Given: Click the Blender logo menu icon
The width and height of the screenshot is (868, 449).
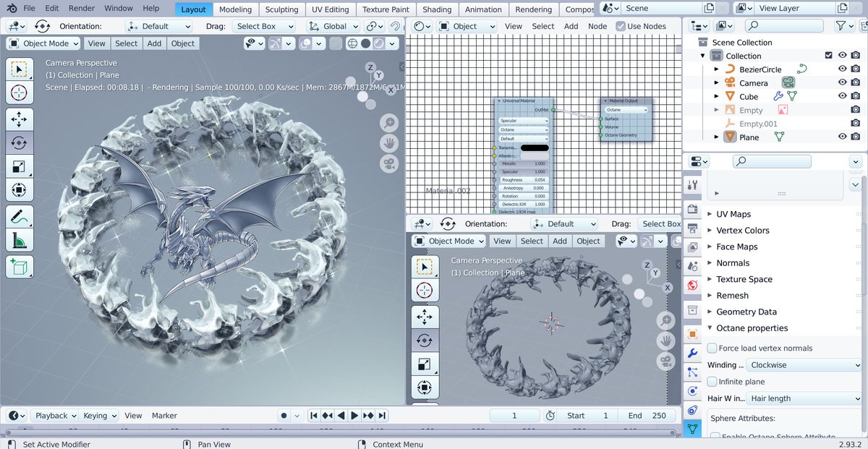Looking at the screenshot, I should [x=10, y=9].
